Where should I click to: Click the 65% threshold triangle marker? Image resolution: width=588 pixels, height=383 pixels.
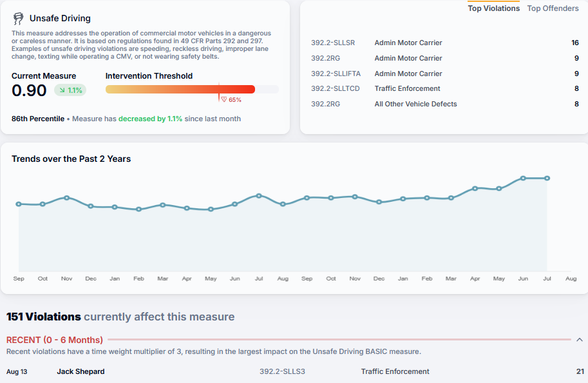click(223, 99)
